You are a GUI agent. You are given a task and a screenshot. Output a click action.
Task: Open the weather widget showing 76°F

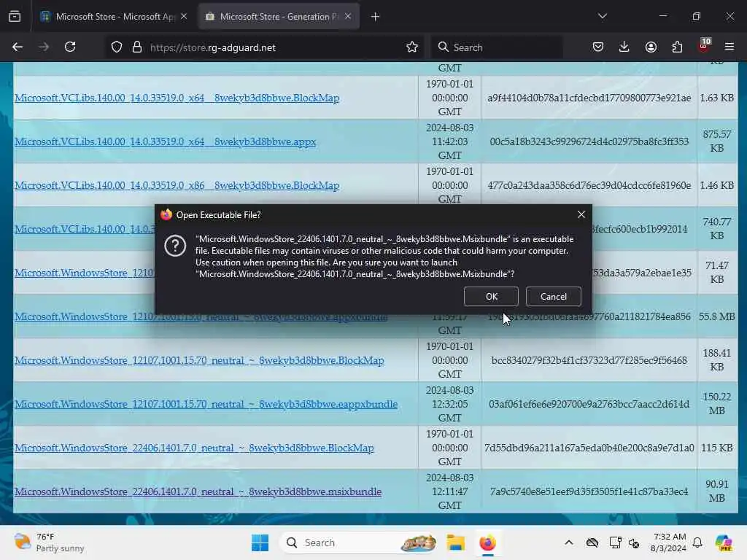pyautogui.click(x=49, y=542)
